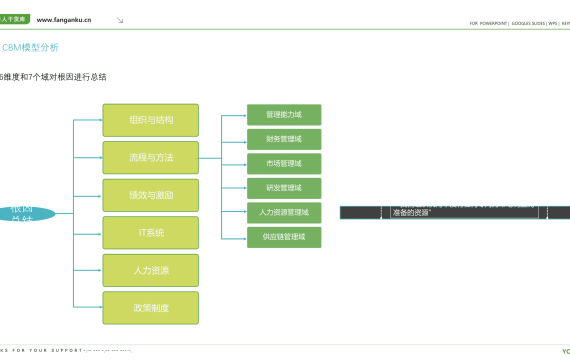This screenshot has width=570, height=360.
Task: Click the 绩效与激励 box
Action: pos(150,195)
